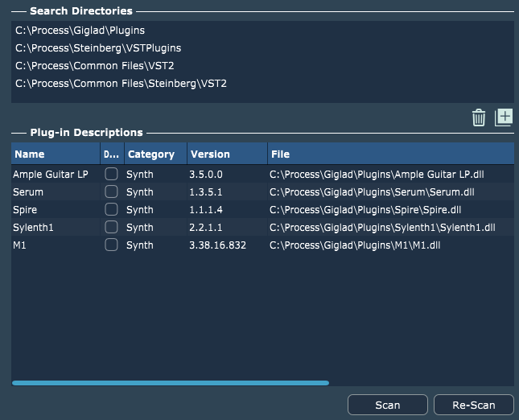Click the Ample Guitar LP.dll file path

377,174
